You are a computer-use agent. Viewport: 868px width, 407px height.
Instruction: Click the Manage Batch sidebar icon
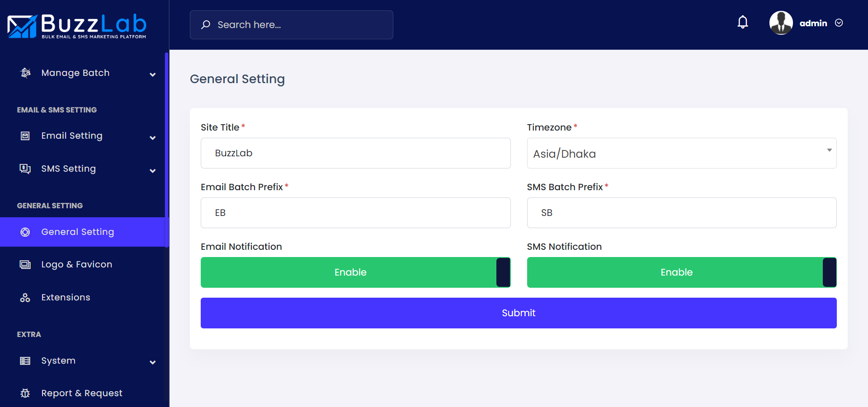[x=26, y=73]
